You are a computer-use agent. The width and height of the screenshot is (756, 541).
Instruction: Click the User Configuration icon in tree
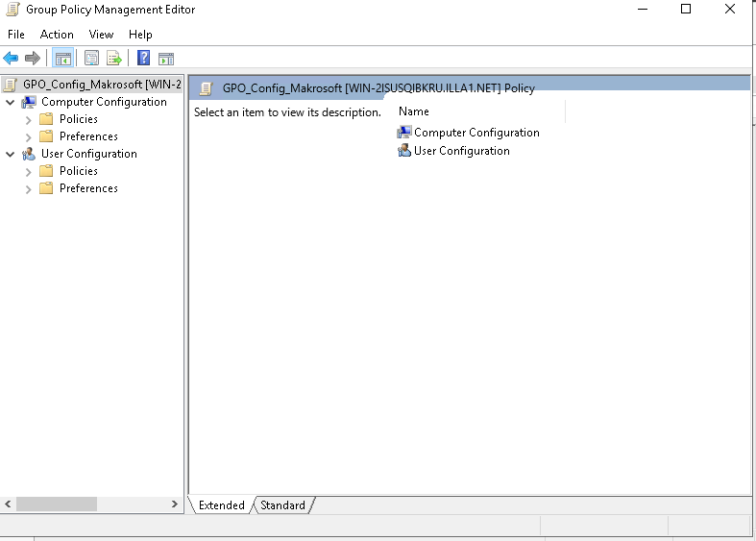(29, 154)
